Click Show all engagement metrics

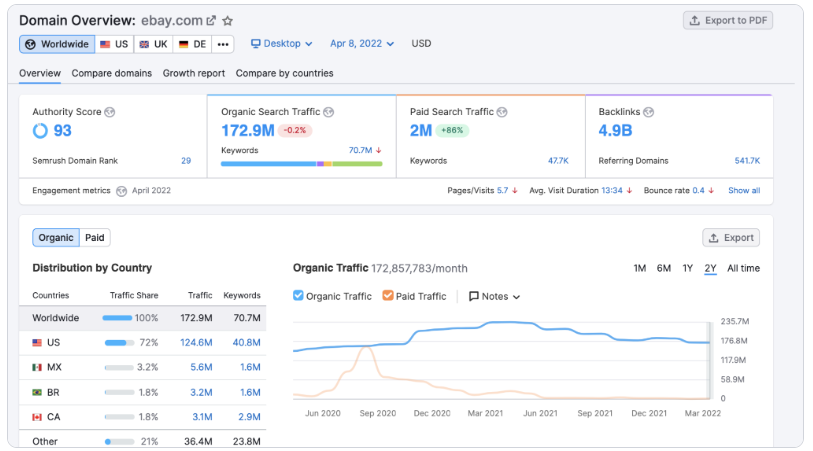744,191
